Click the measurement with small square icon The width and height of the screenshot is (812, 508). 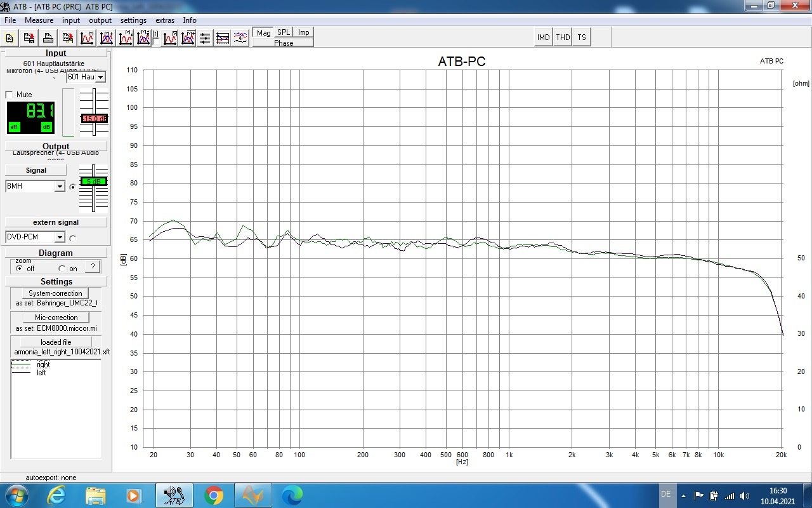tap(126, 37)
